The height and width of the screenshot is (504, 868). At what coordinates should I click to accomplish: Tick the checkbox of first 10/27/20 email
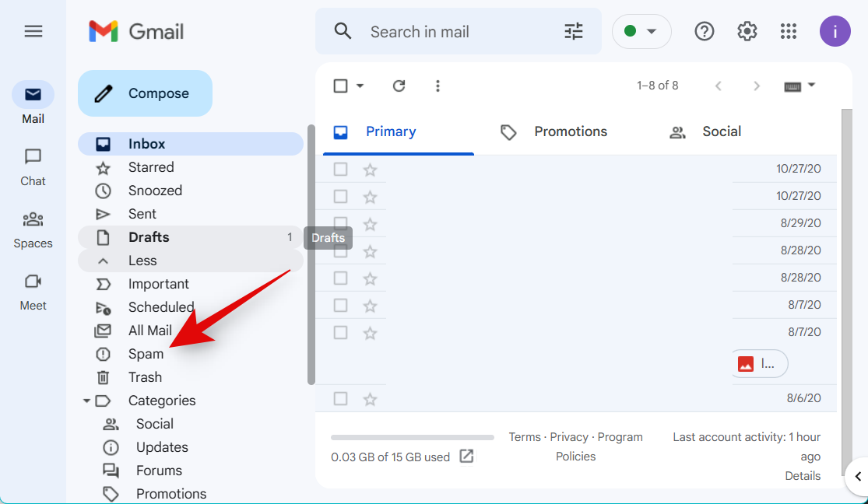pyautogui.click(x=340, y=169)
